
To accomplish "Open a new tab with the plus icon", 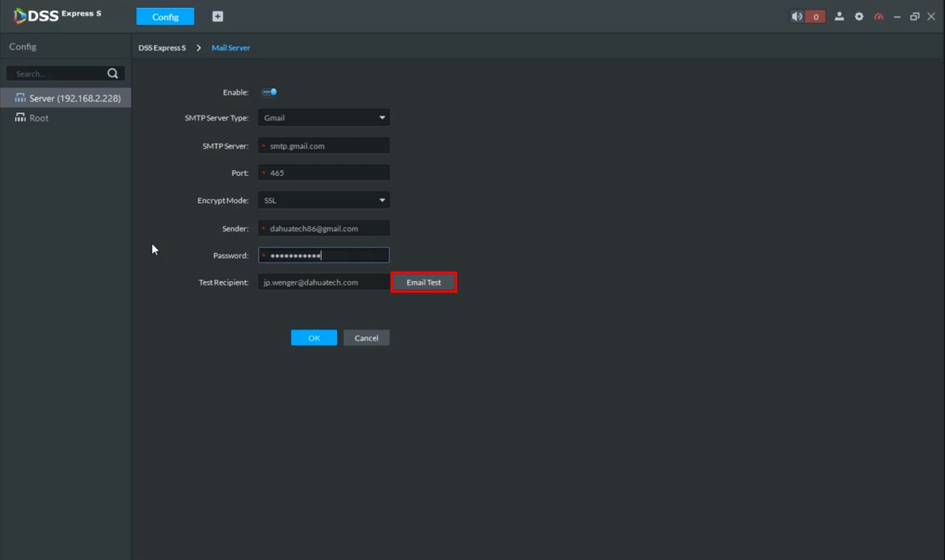I will point(217,16).
